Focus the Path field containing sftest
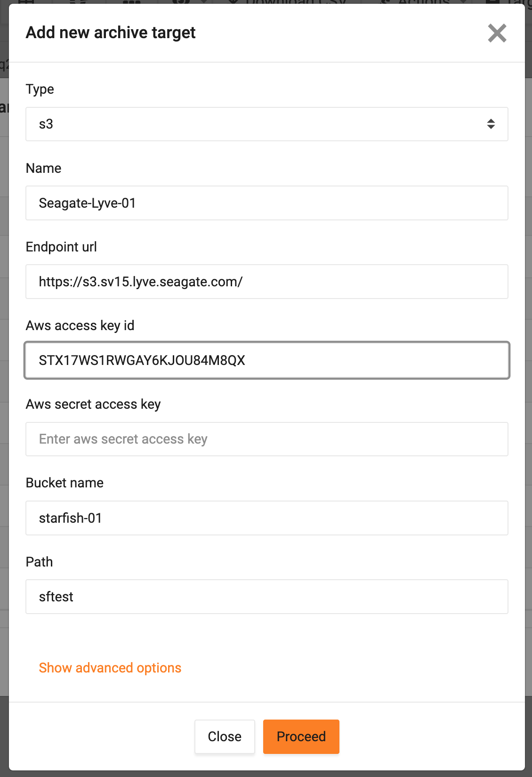The image size is (532, 777). [266, 597]
